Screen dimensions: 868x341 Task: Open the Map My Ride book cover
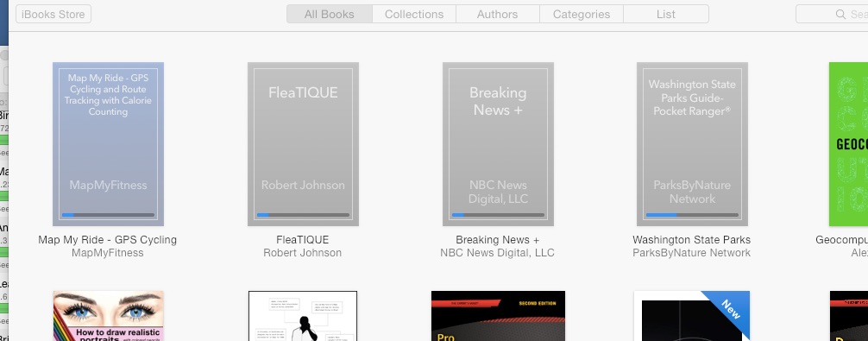click(108, 144)
